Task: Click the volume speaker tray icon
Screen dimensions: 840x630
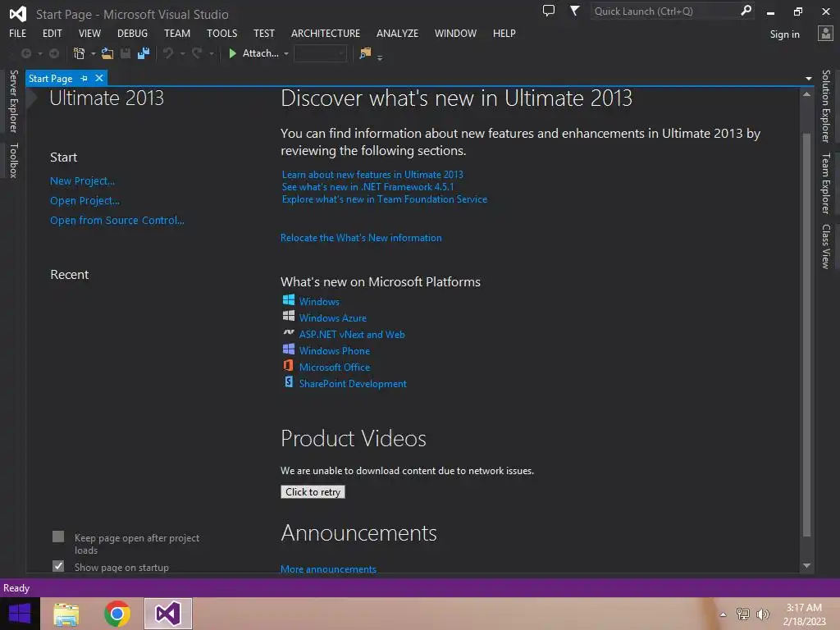Action: (x=763, y=614)
